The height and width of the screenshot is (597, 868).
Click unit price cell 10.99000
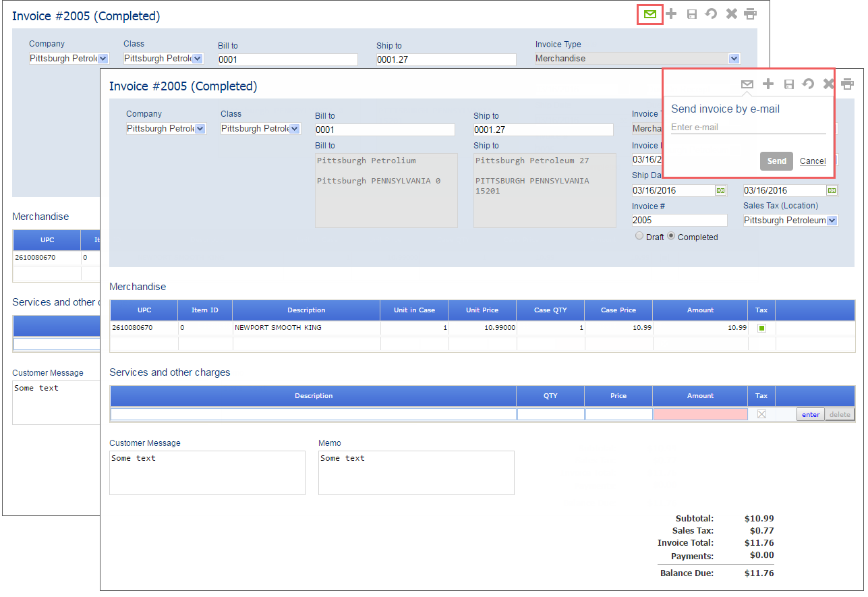pos(482,328)
